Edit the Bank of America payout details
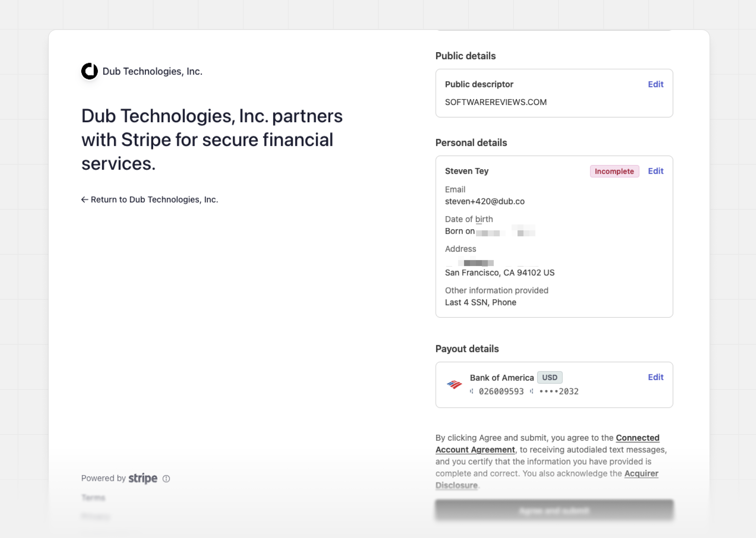Image resolution: width=756 pixels, height=538 pixels. click(x=655, y=377)
